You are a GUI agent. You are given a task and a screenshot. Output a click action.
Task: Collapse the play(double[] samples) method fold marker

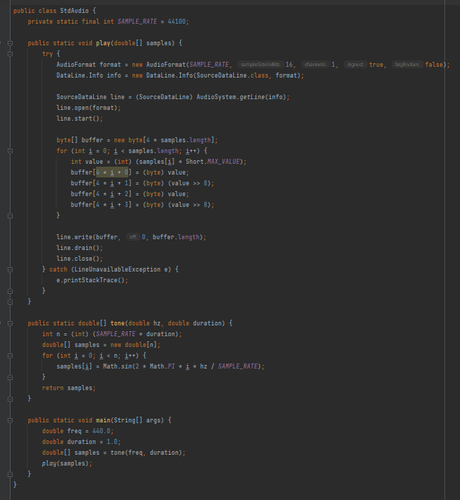pos(10,43)
